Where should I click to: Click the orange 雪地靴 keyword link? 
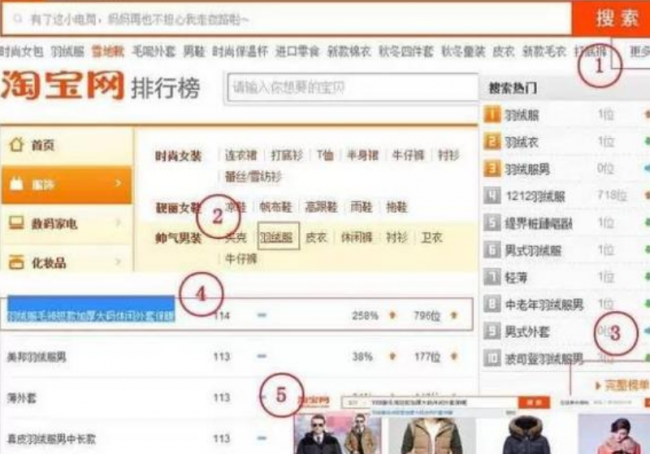[x=108, y=52]
